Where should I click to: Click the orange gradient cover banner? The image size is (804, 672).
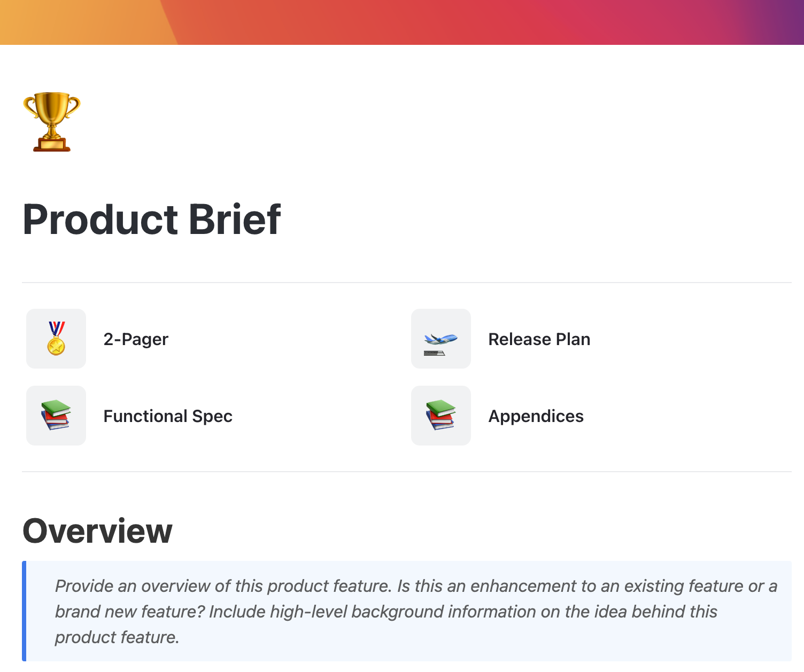click(402, 23)
